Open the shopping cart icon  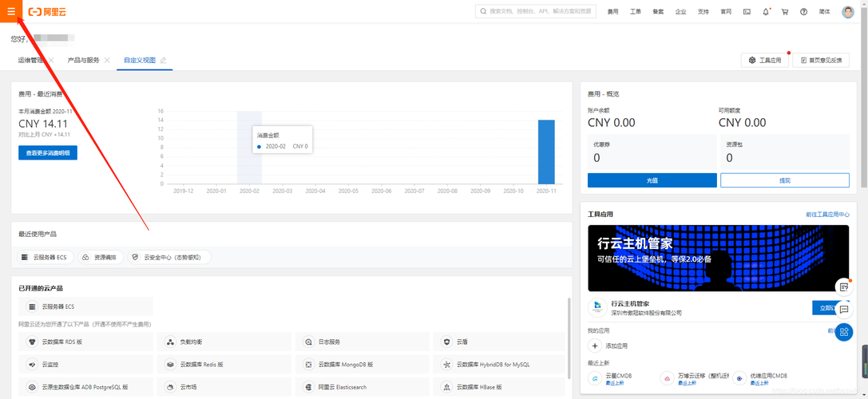[x=784, y=12]
